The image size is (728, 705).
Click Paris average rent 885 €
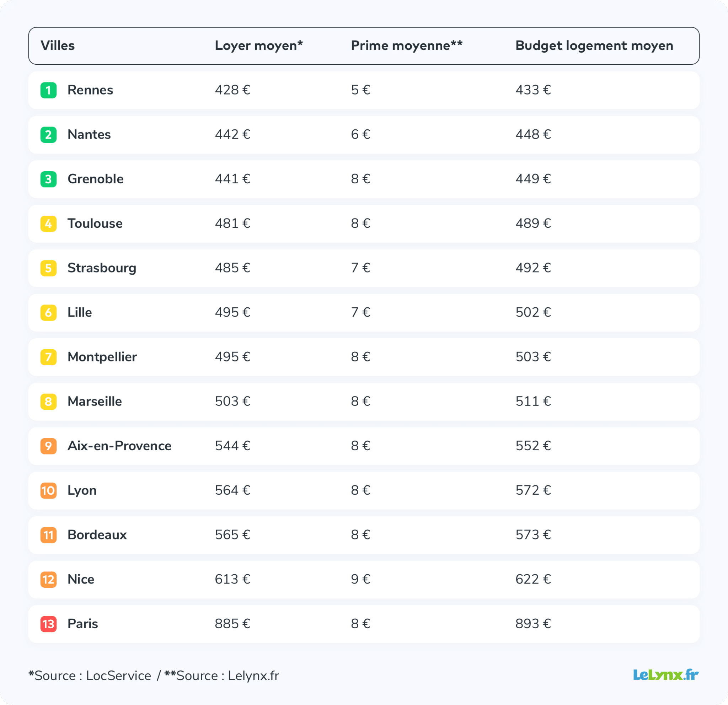232,624
